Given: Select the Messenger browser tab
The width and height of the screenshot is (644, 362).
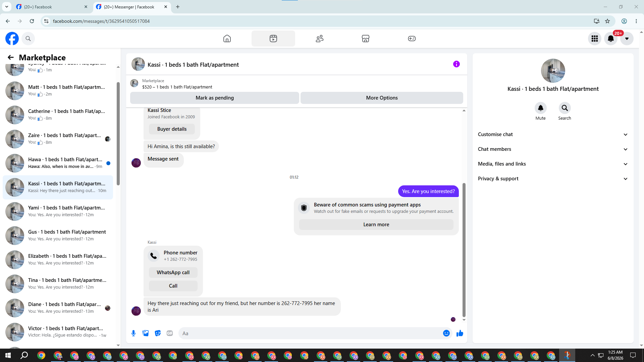Looking at the screenshot, I should [131, 7].
